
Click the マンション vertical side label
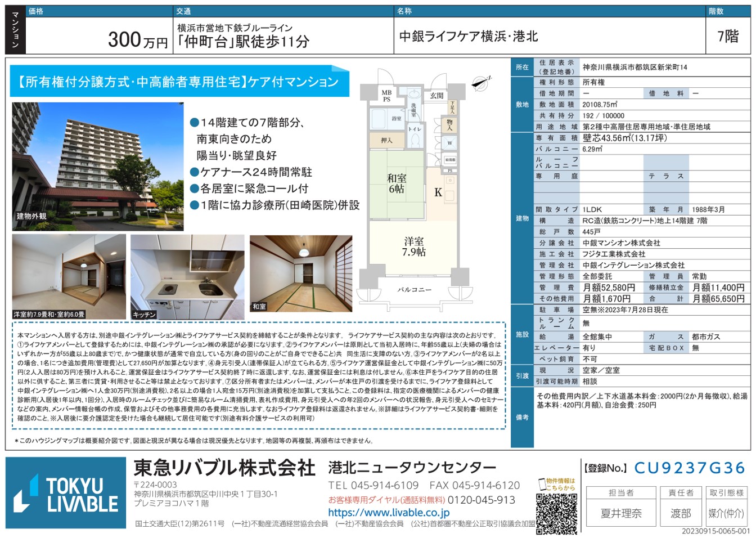tap(15, 30)
